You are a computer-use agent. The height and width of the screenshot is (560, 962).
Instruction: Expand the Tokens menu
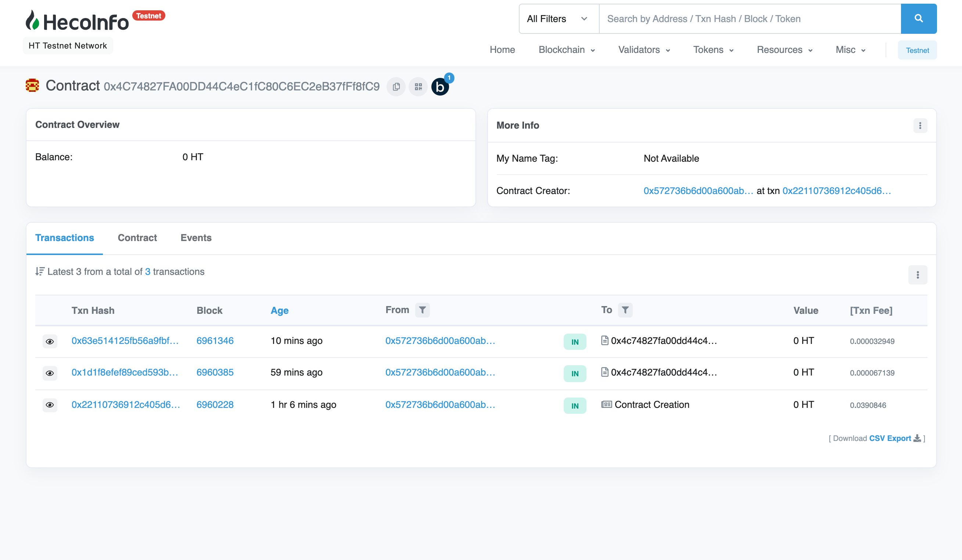713,50
